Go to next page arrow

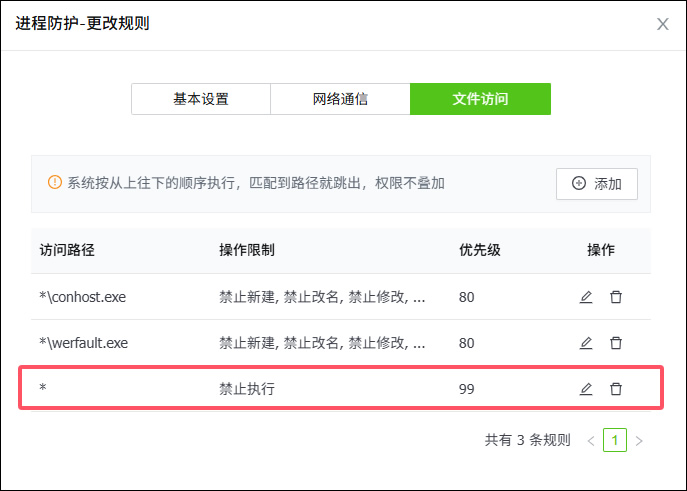[x=639, y=440]
